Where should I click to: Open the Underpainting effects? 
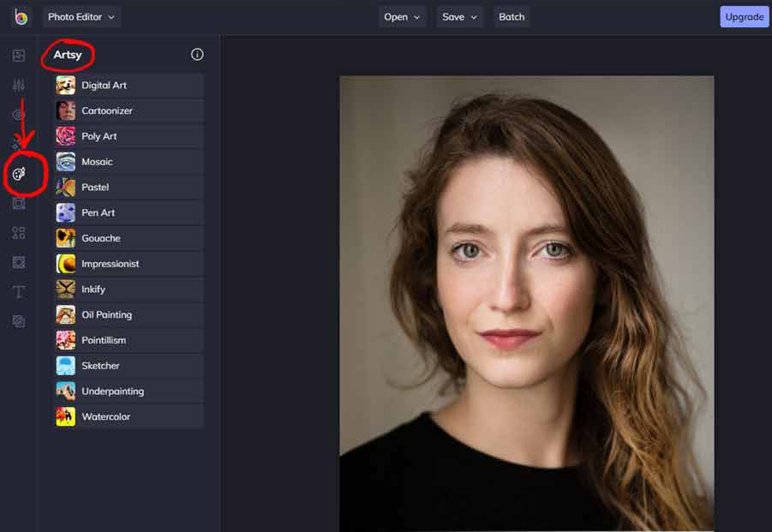pos(129,392)
